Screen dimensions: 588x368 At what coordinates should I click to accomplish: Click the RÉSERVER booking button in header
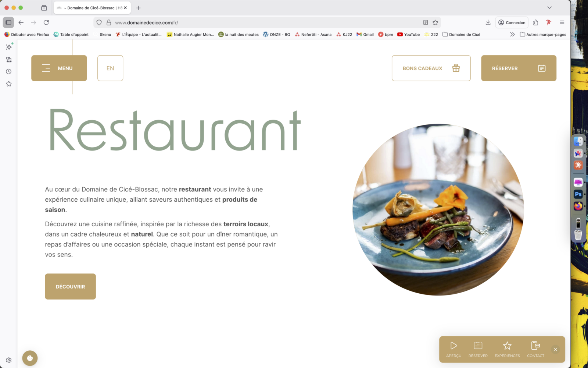[x=519, y=68]
